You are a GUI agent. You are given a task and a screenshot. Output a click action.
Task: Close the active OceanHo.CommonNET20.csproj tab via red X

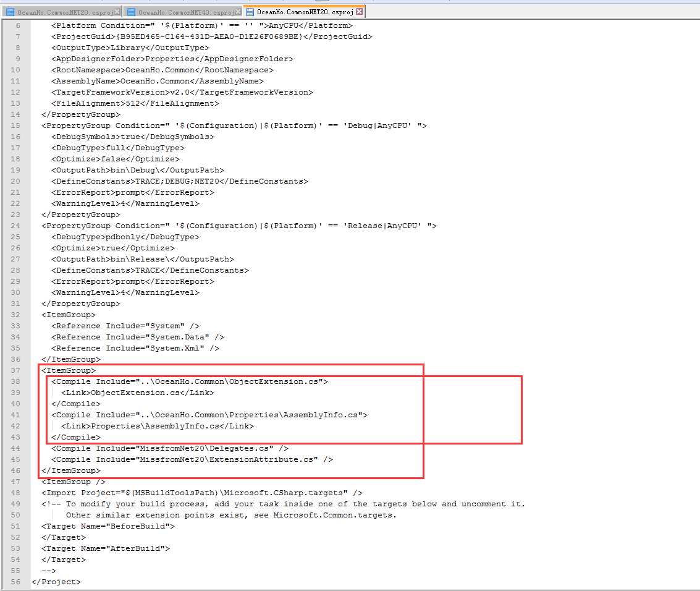[359, 12]
